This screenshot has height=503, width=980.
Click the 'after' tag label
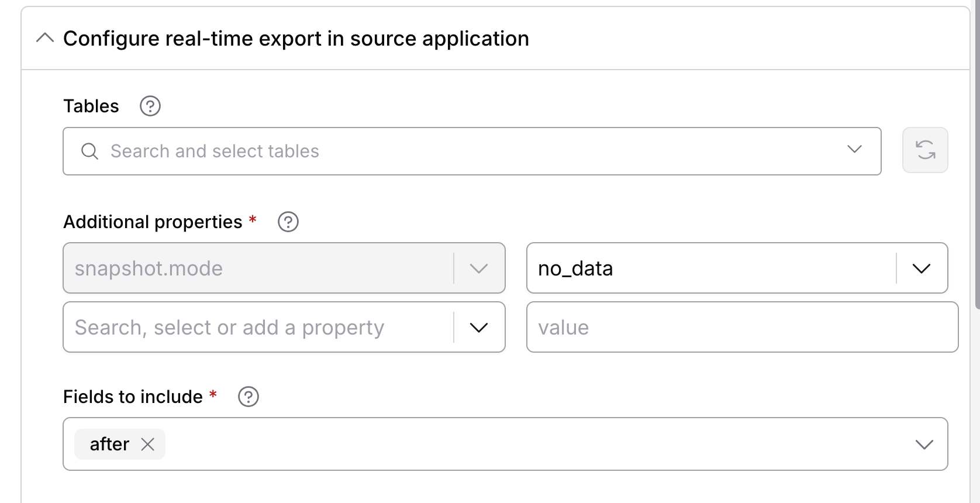(109, 445)
